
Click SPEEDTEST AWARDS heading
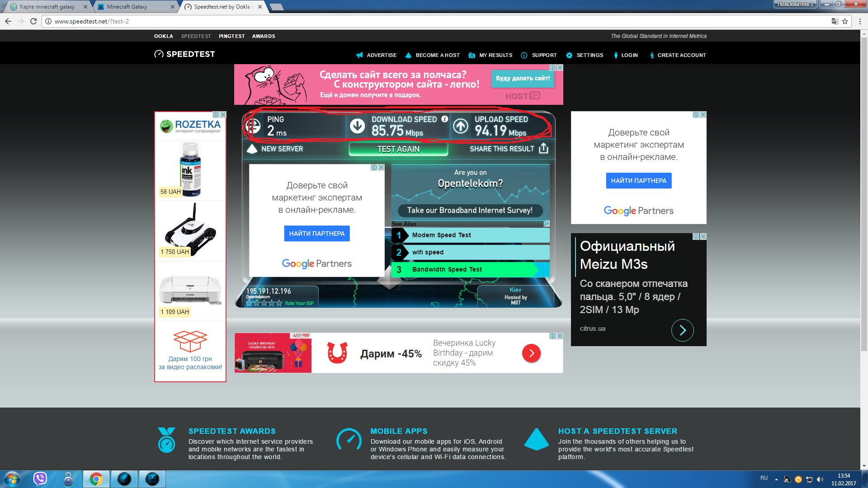tap(232, 431)
